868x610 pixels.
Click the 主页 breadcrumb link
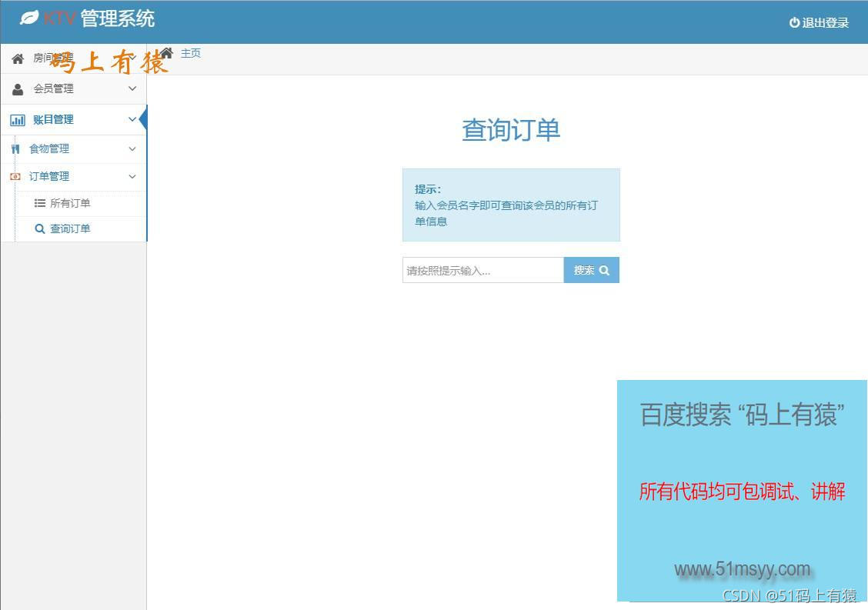(190, 53)
